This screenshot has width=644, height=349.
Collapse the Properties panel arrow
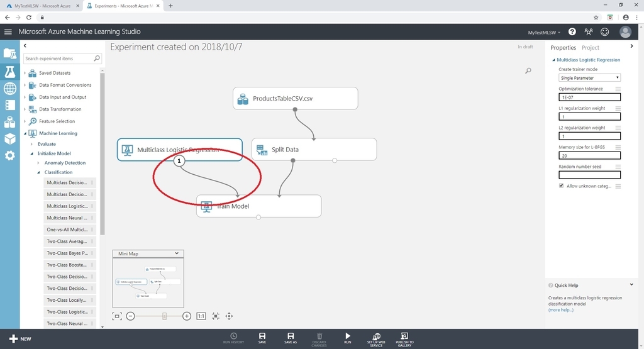tap(631, 47)
